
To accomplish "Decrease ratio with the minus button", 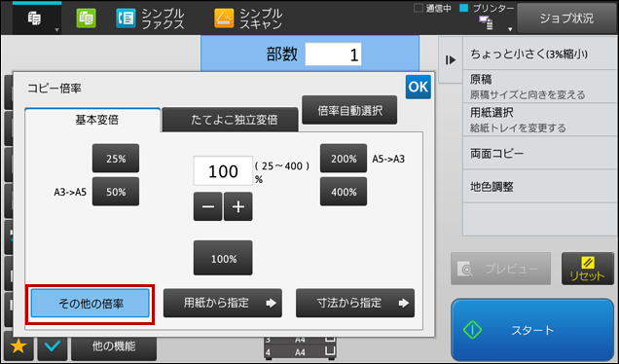I will [x=207, y=206].
